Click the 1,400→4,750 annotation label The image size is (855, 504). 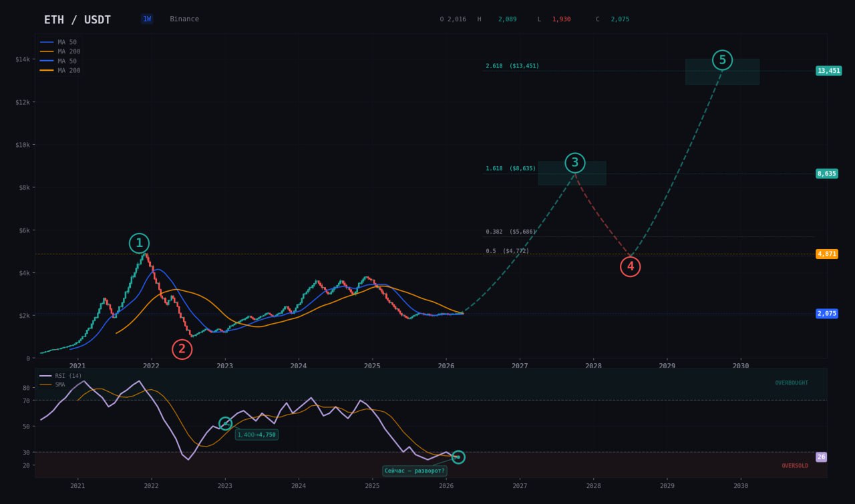[x=256, y=435]
